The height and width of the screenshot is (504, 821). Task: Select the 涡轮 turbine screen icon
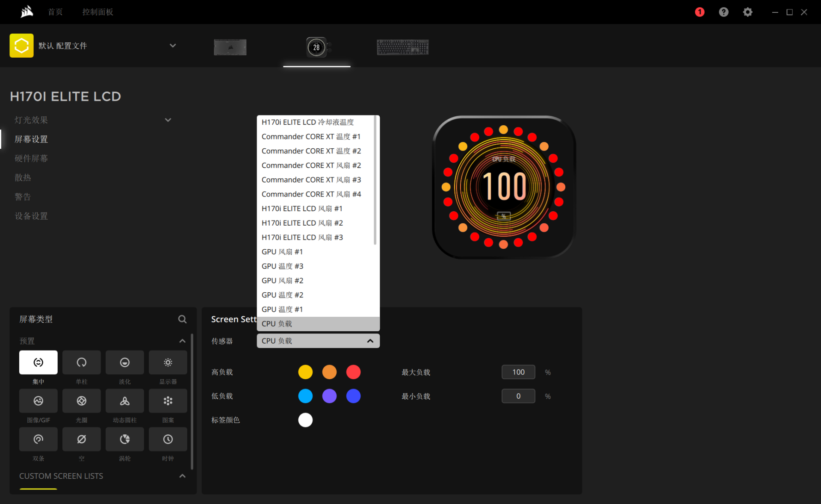coord(124,439)
